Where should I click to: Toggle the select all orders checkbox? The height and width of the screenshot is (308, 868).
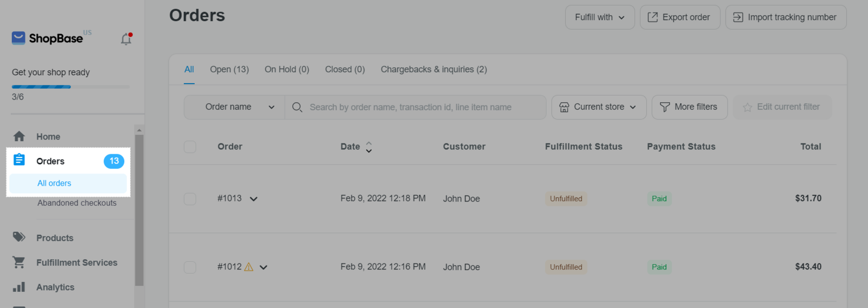tap(190, 147)
